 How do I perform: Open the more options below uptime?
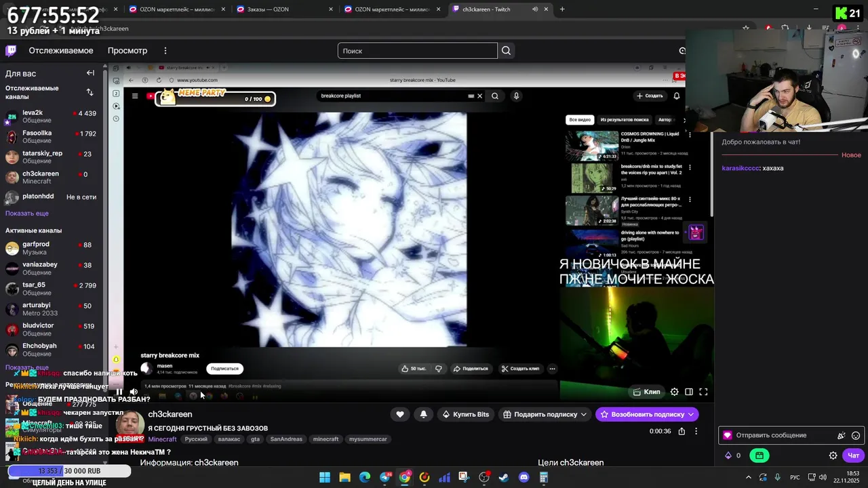point(696,431)
